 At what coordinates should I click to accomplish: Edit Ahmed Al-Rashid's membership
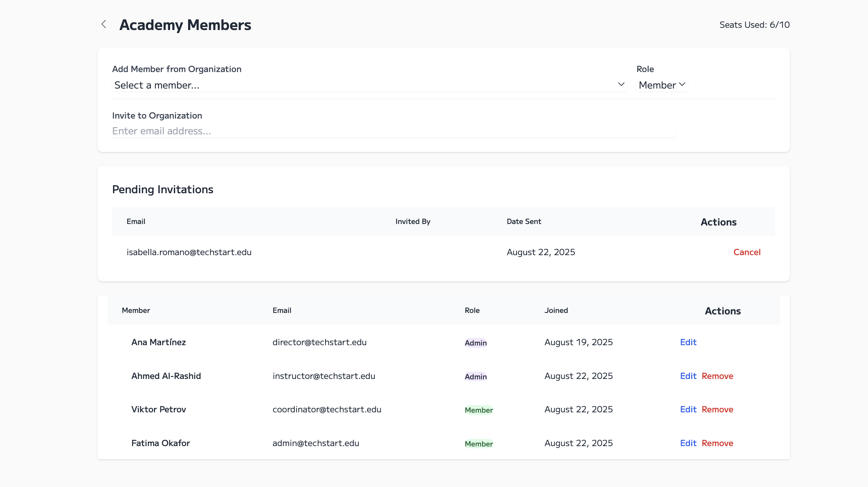(688, 376)
